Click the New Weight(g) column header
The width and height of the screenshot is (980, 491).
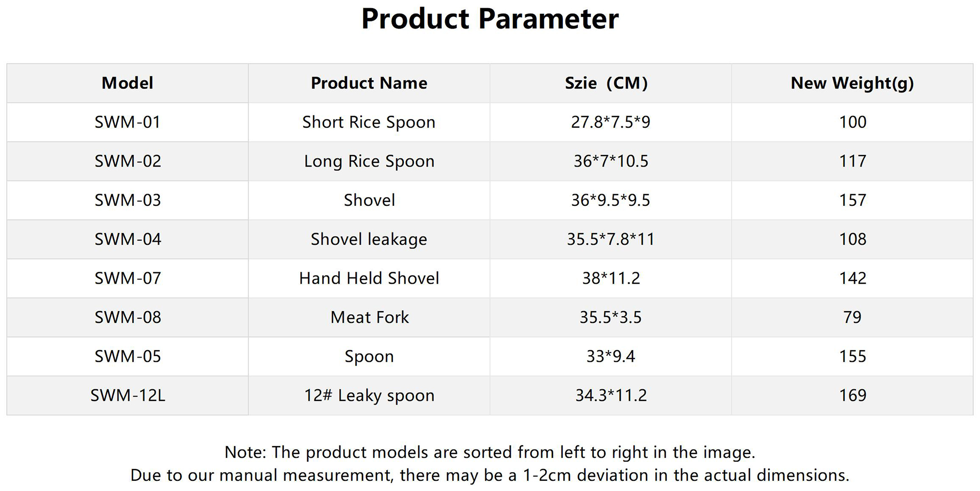[852, 83]
